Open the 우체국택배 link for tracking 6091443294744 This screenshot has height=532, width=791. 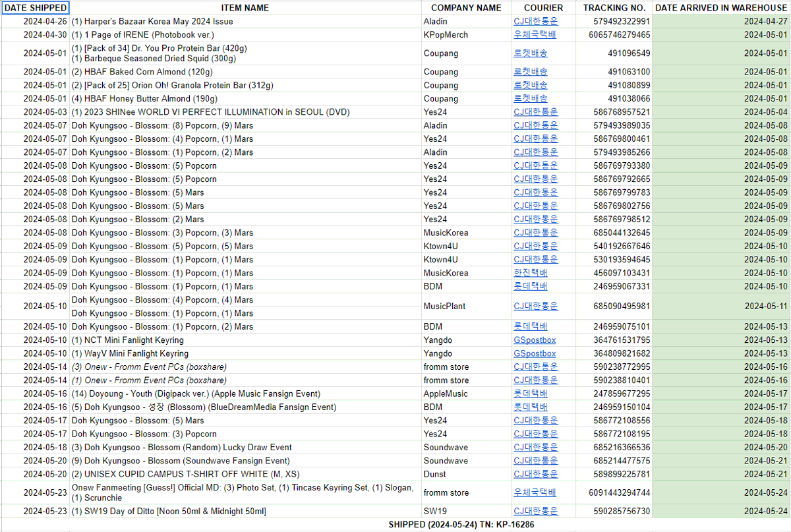(535, 492)
